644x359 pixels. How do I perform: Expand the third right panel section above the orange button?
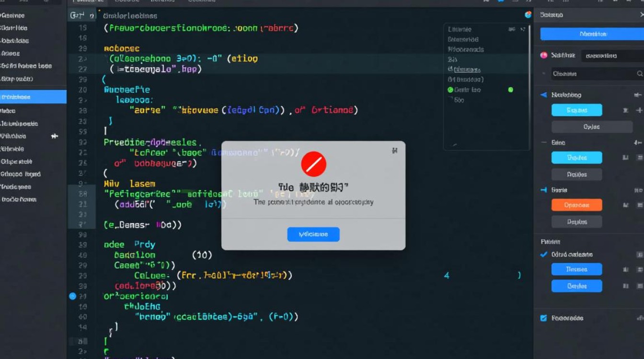point(543,190)
